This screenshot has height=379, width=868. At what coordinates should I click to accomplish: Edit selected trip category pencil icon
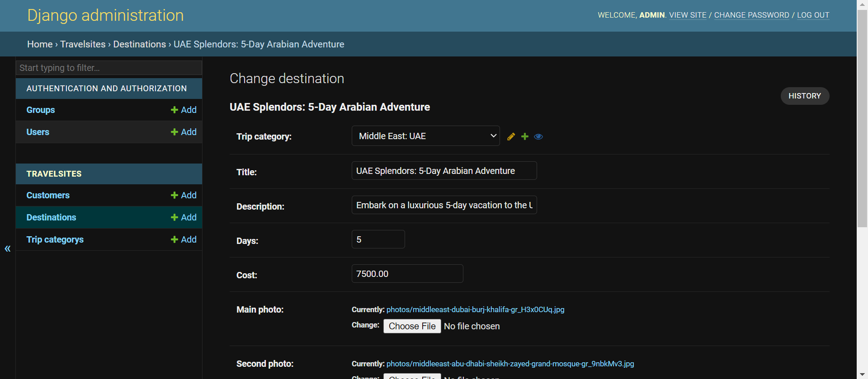pos(511,136)
